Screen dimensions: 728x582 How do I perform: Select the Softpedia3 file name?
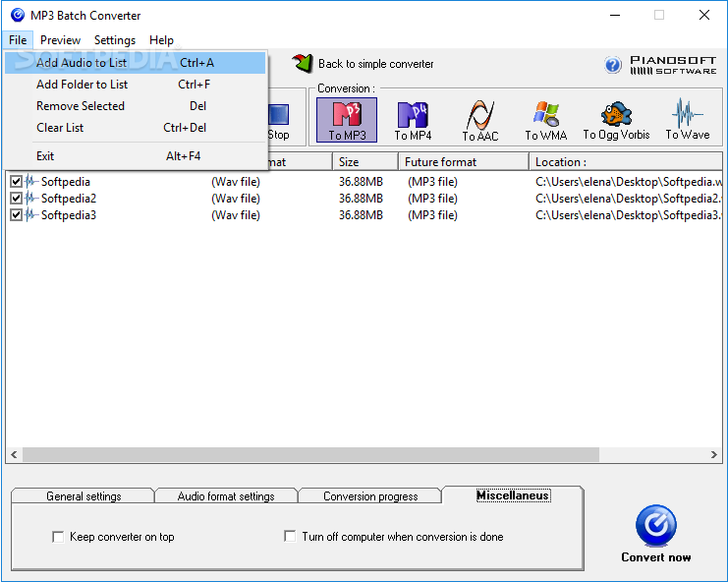point(69,215)
